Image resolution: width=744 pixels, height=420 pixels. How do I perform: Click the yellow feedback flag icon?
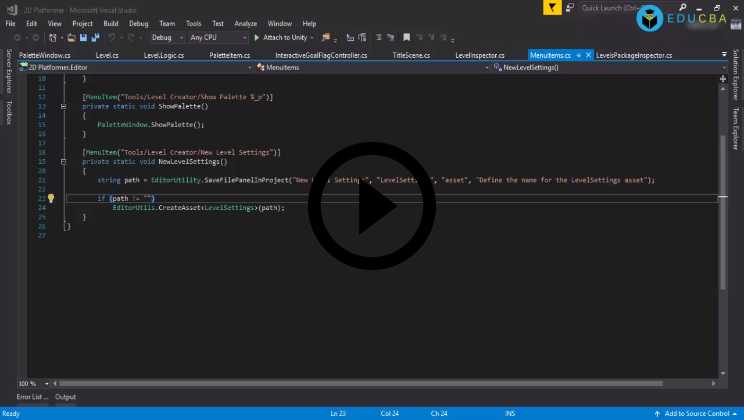tap(553, 7)
